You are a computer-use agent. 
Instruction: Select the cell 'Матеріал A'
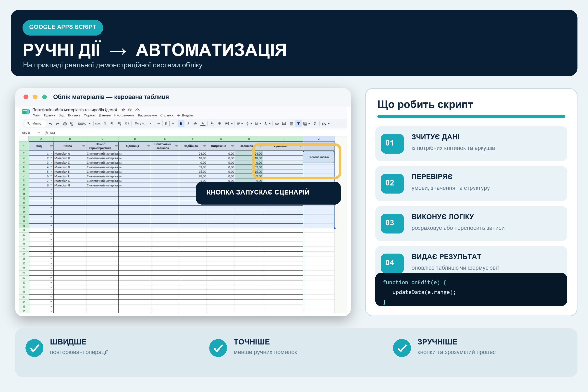tap(70, 154)
